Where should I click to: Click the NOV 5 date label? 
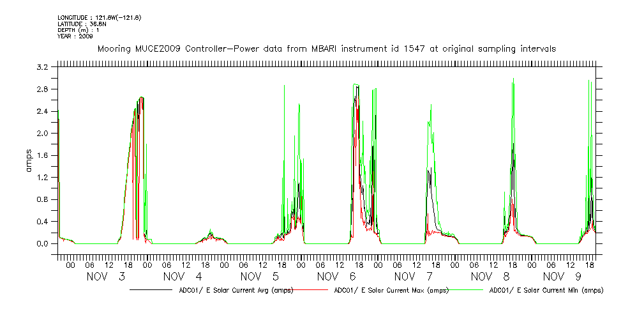point(260,277)
